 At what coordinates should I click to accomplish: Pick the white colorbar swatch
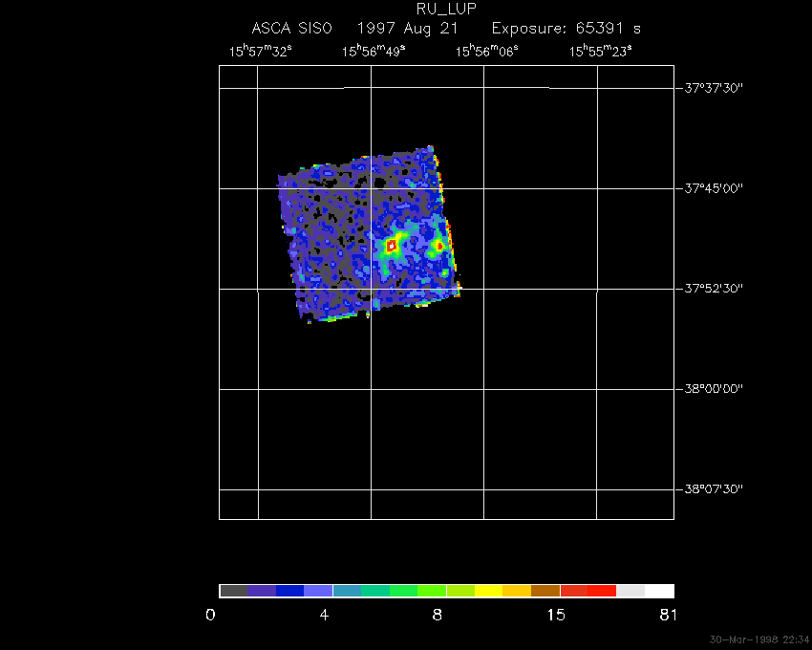click(x=659, y=591)
